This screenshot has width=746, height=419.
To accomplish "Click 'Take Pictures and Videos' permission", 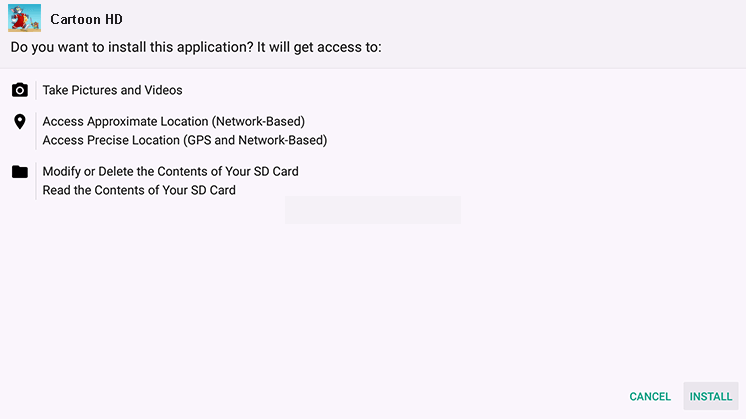I will click(x=112, y=90).
